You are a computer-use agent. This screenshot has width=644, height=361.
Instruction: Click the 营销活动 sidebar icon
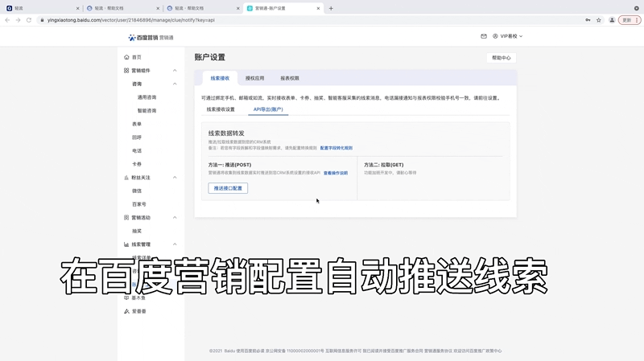pos(126,217)
